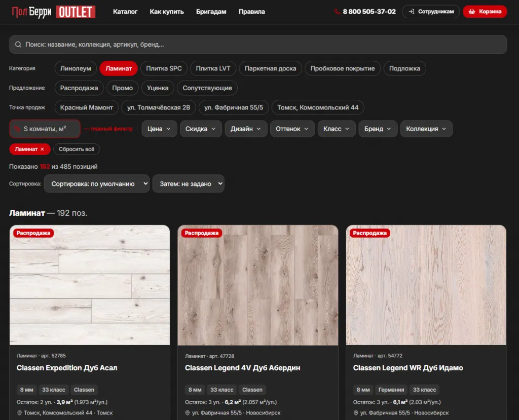Expand the Оттенок filter

[x=292, y=129]
